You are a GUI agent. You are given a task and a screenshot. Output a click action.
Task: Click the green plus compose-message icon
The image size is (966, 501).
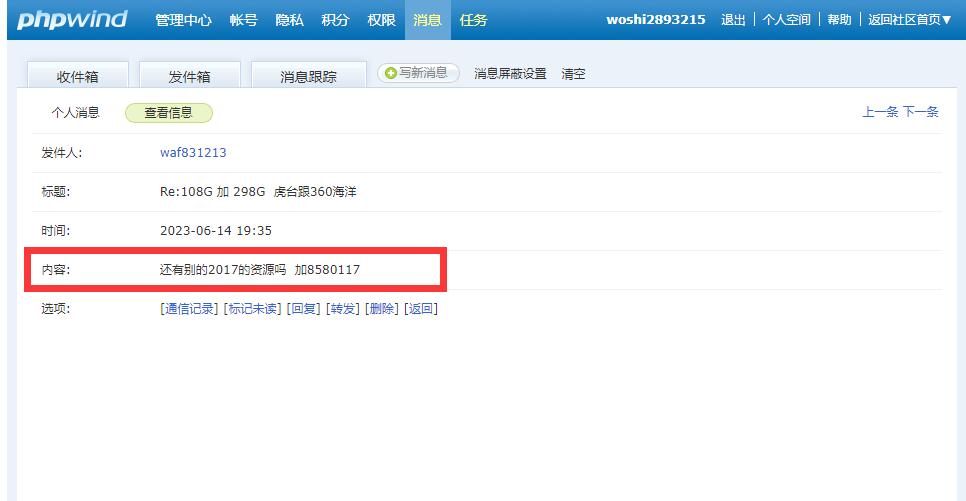coord(391,73)
